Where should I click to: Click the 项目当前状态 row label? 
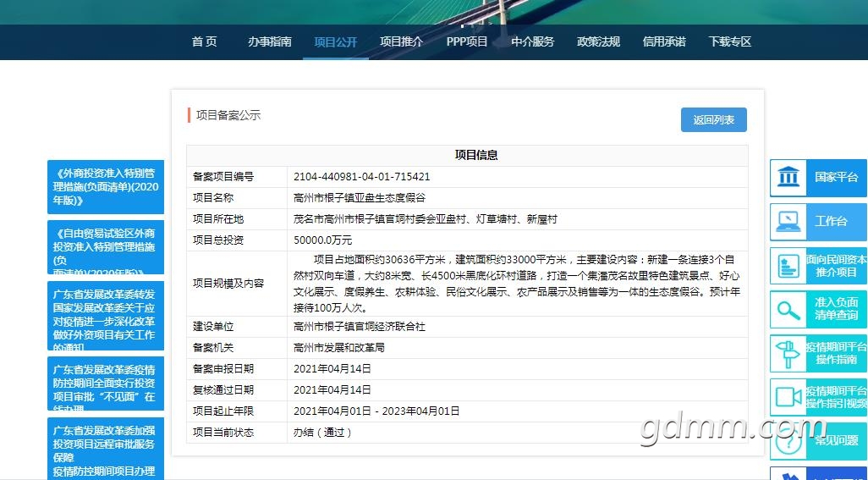(x=223, y=432)
